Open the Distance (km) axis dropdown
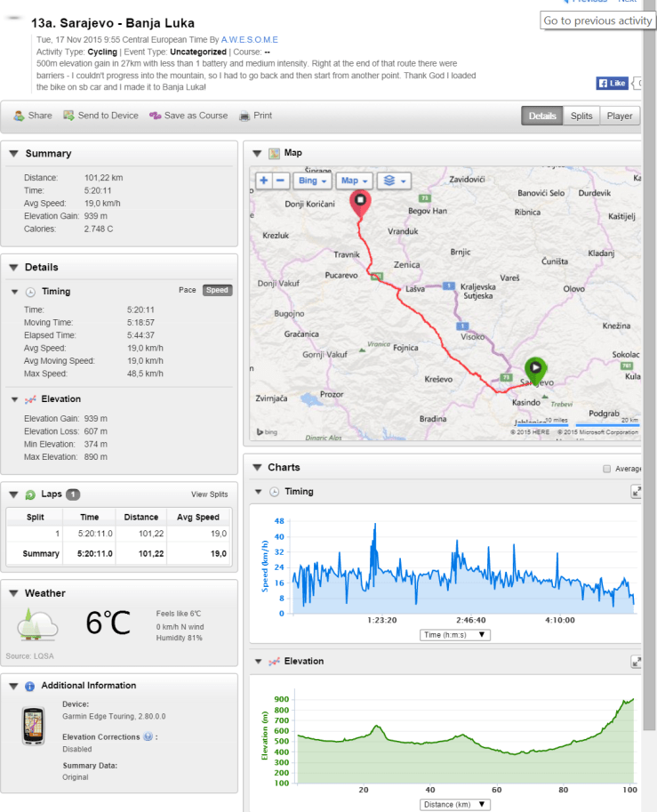 [455, 804]
